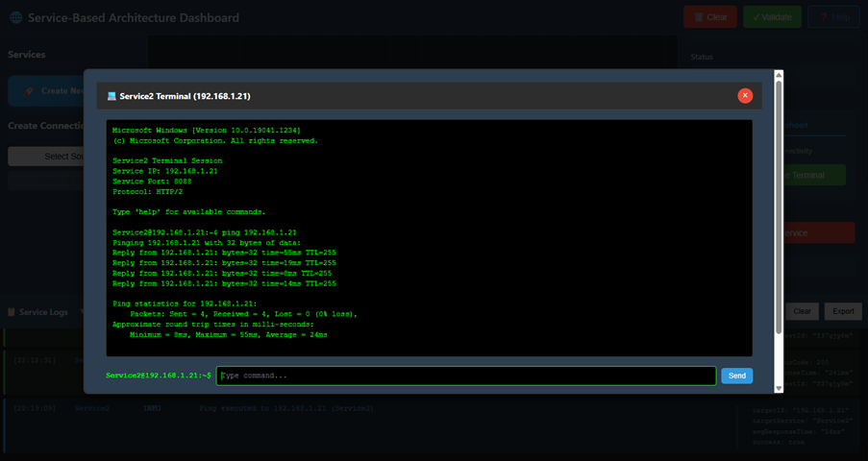Click 'Service2' in the 22:19:09 log row

[92, 408]
